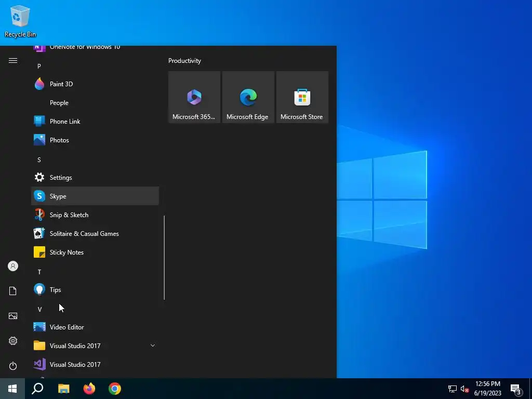Launch Skype from the app list
The height and width of the screenshot is (399, 532).
[95, 196]
